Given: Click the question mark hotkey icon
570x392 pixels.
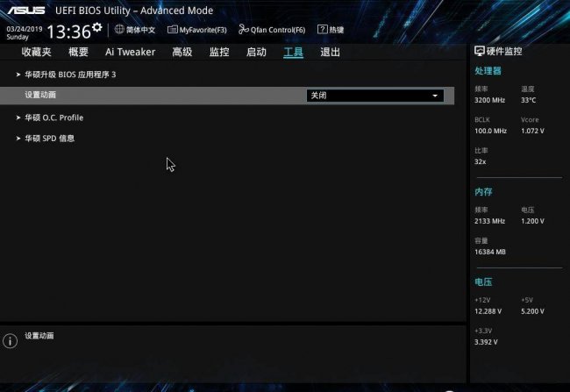Looking at the screenshot, I should (323, 29).
